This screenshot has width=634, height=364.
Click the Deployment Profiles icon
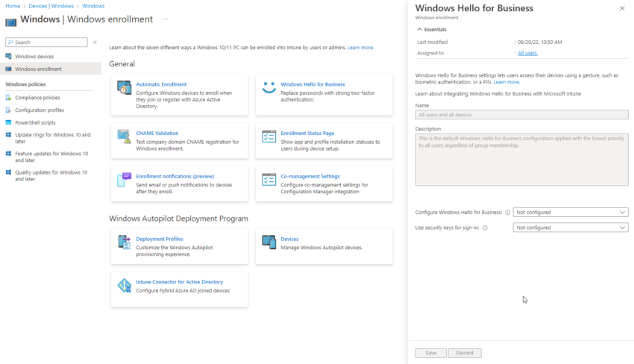pos(124,242)
